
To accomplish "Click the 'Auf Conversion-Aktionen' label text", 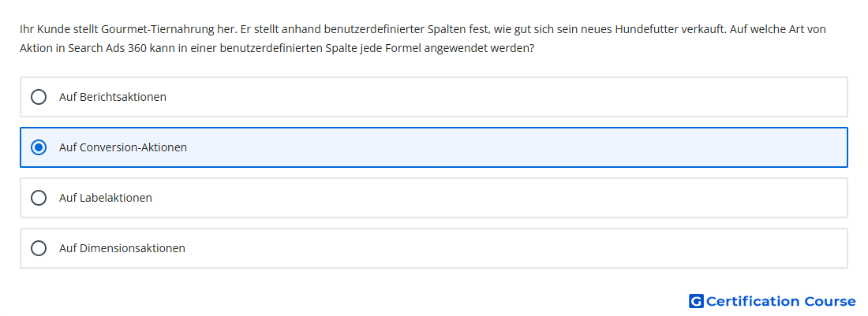I will pyautogui.click(x=123, y=147).
